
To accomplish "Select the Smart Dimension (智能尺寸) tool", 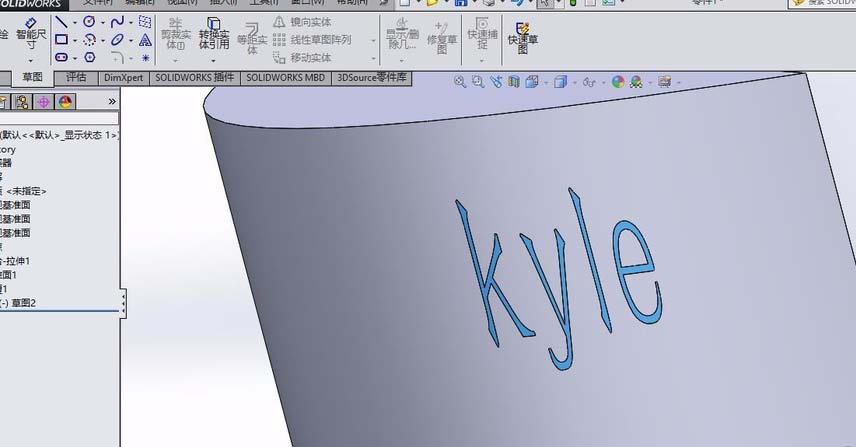I will coord(31,33).
